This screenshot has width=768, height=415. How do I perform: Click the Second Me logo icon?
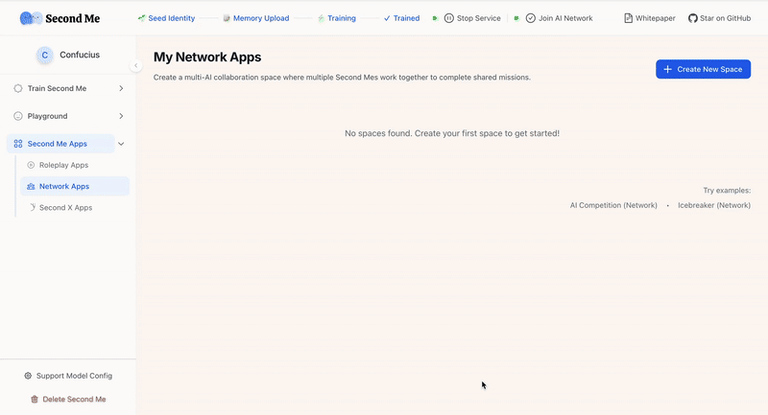(31, 18)
